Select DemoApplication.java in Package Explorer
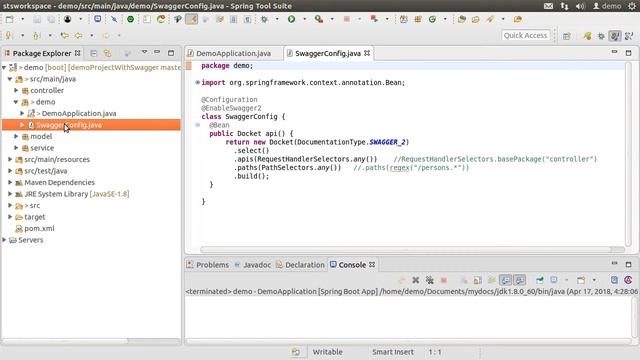This screenshot has height=360, width=640. 79,113
